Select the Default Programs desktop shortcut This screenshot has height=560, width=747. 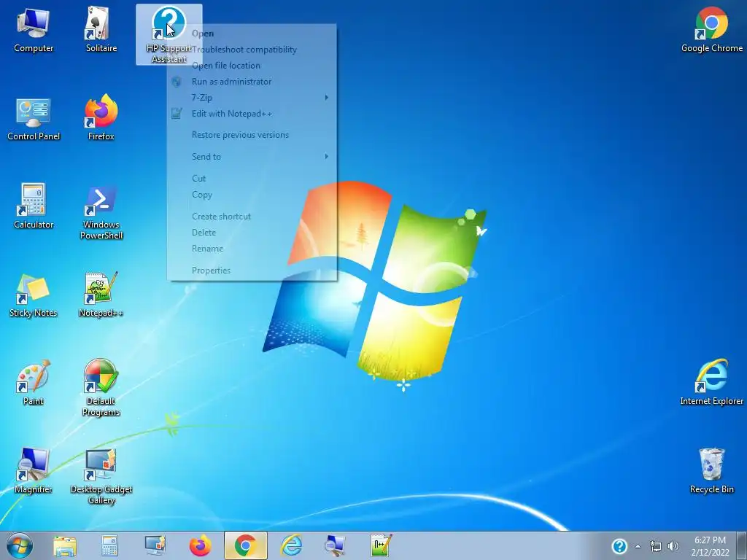[x=101, y=388]
